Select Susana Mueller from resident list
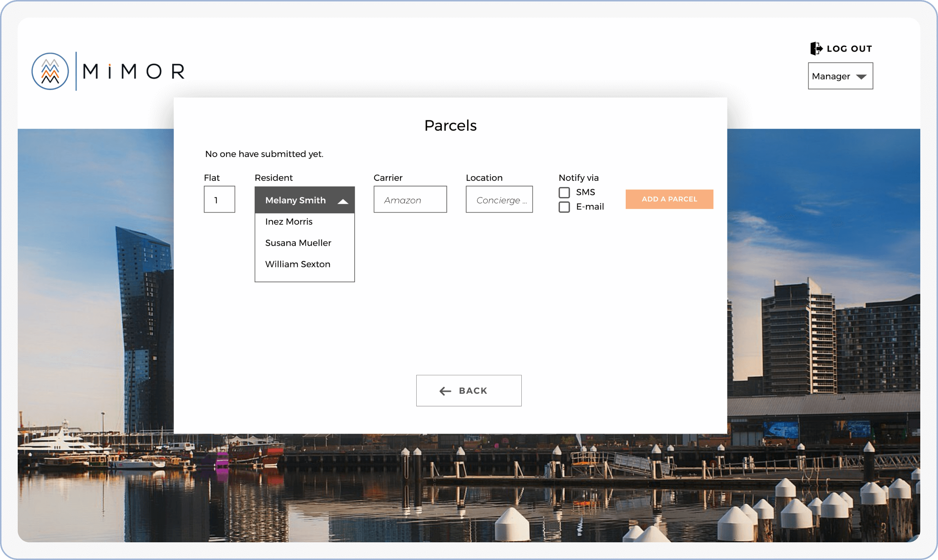The image size is (938, 560). click(298, 243)
